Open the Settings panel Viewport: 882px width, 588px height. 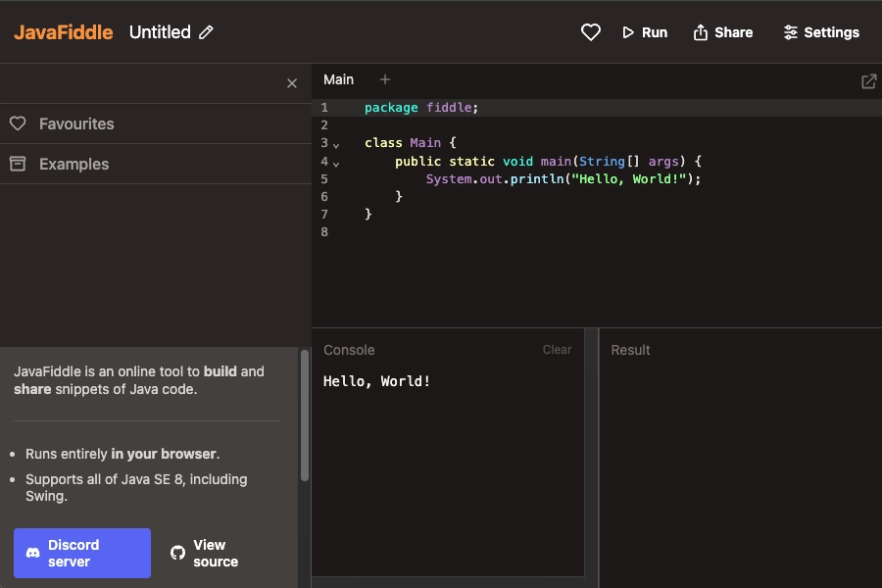[820, 32]
